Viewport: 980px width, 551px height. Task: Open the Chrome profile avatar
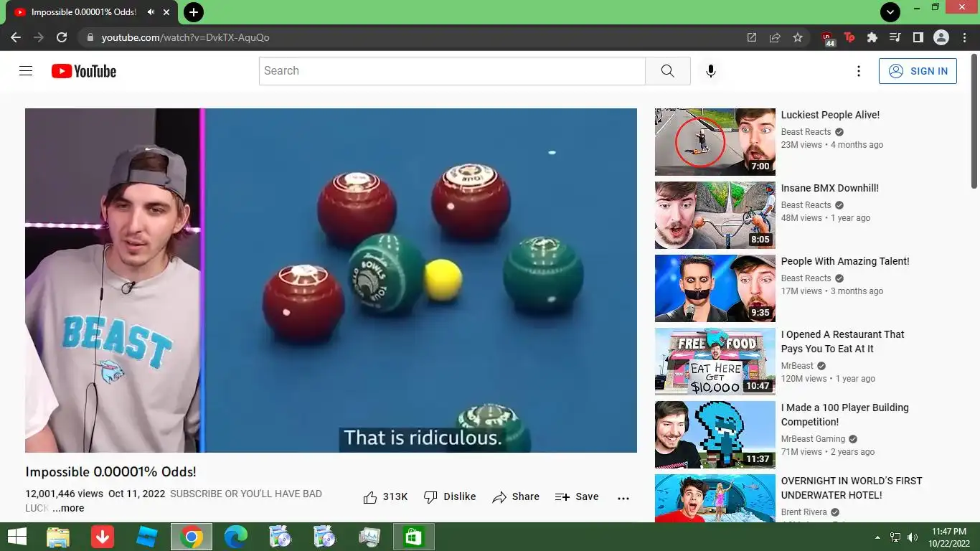tap(941, 37)
